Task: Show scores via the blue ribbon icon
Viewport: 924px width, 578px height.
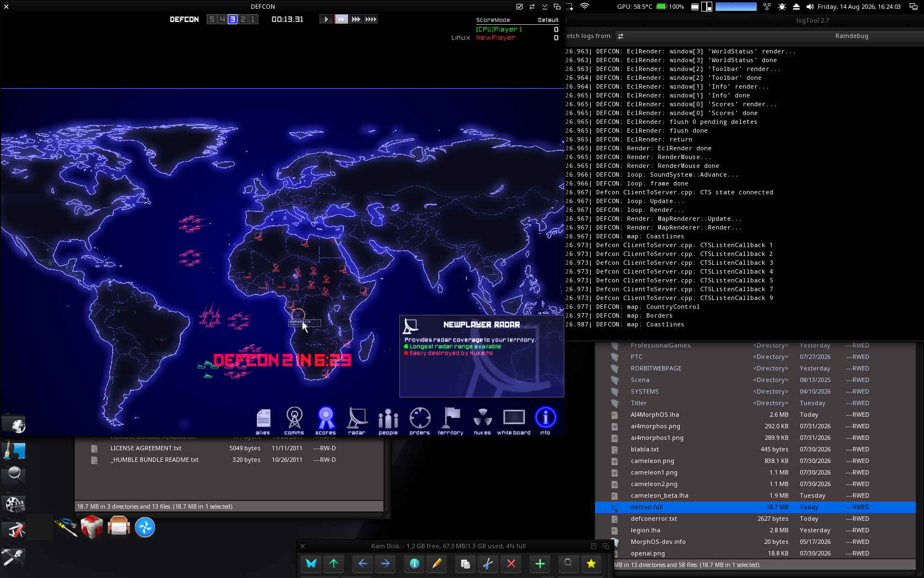Action: tap(326, 421)
